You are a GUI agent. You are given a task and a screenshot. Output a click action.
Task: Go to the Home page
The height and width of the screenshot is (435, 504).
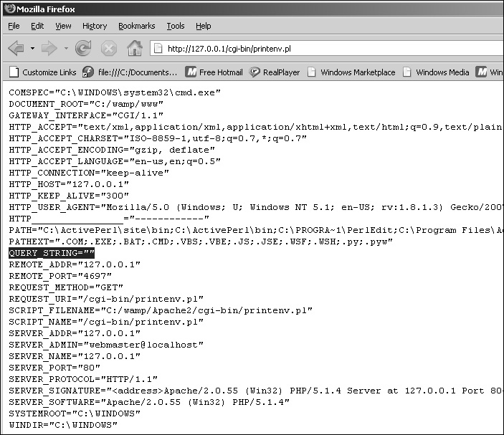(x=134, y=48)
